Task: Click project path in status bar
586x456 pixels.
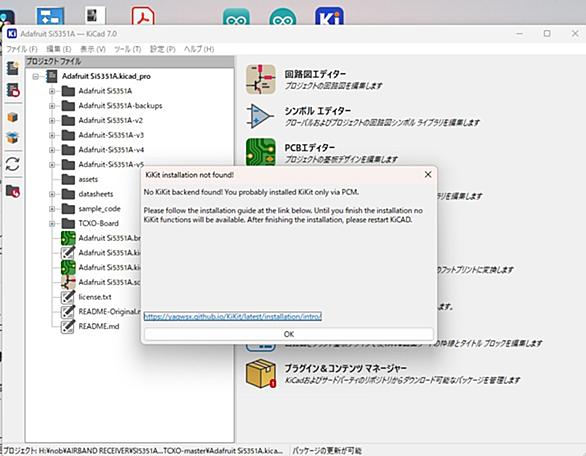Action: click(143, 451)
